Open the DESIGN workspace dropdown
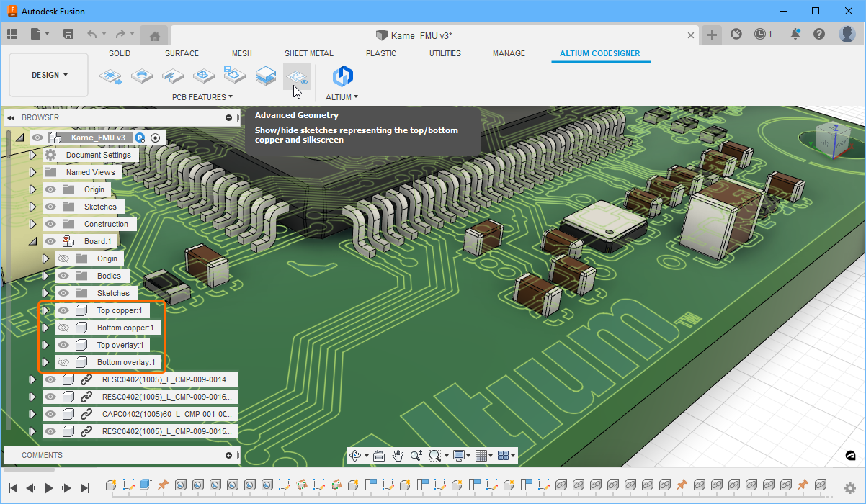The width and height of the screenshot is (866, 504). click(49, 75)
